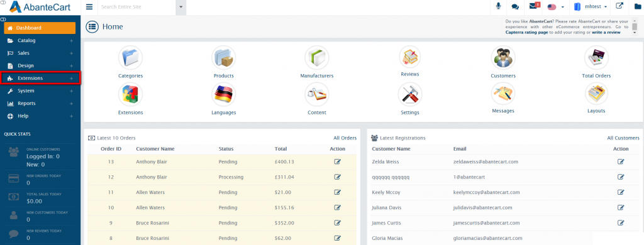Focus the Search Entire Site field
644x245 pixels.
coord(137,7)
